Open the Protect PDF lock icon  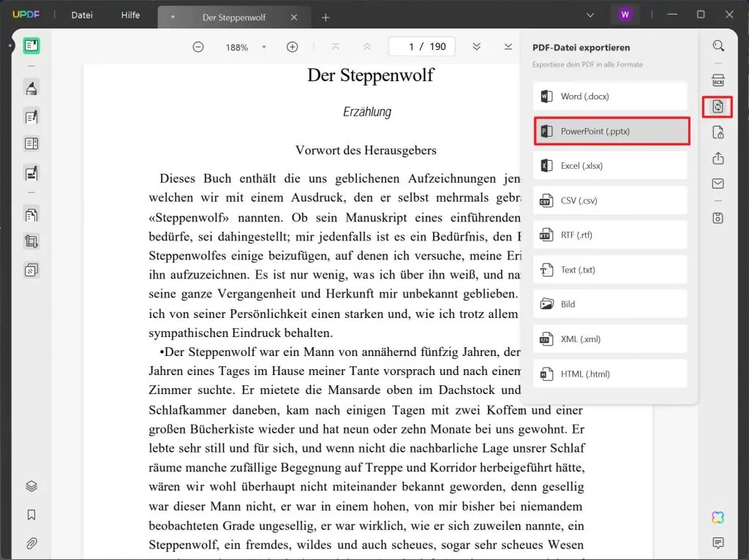(718, 132)
